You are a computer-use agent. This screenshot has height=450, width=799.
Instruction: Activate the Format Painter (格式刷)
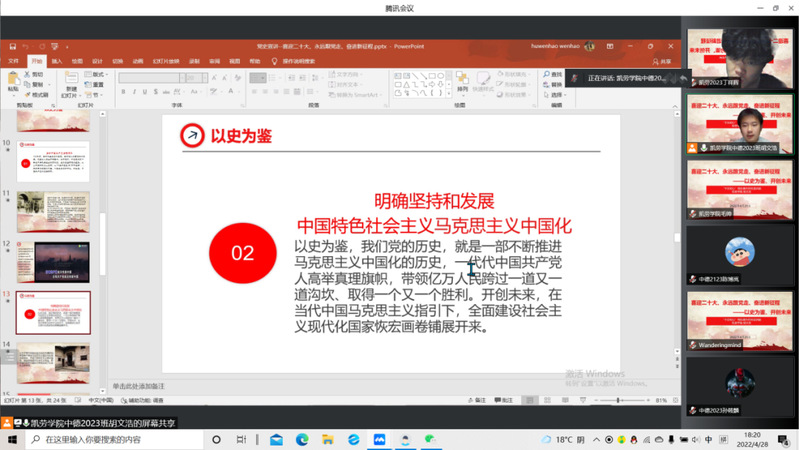coord(38,94)
